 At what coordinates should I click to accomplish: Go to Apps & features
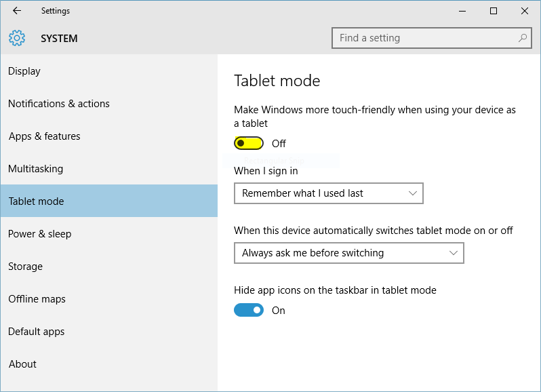pos(109,136)
